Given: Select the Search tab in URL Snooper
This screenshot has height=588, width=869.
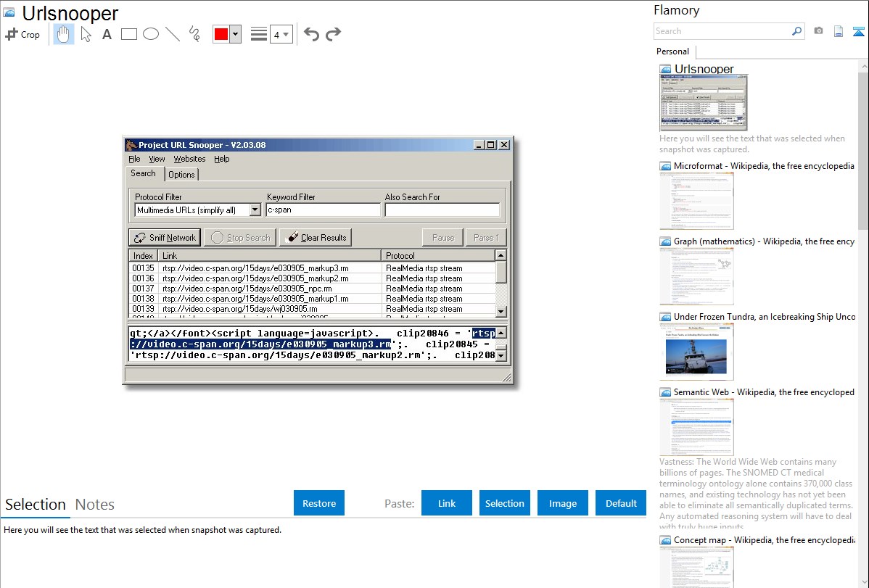Looking at the screenshot, I should pos(143,173).
